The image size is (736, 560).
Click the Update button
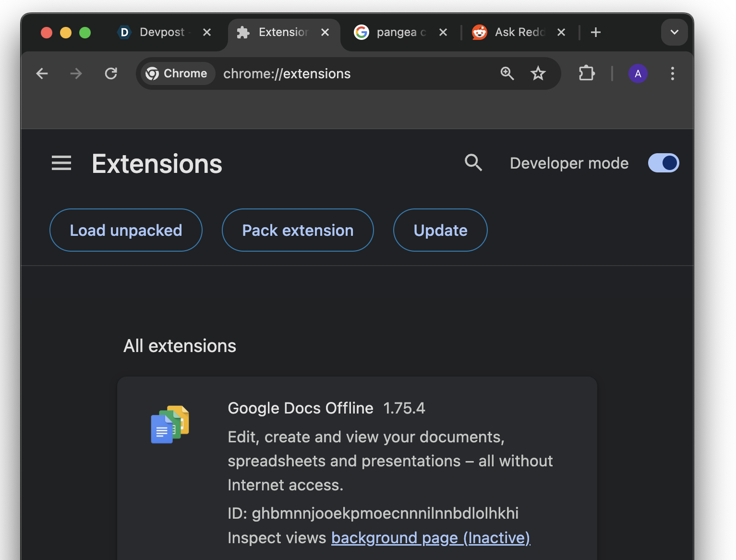(x=440, y=230)
